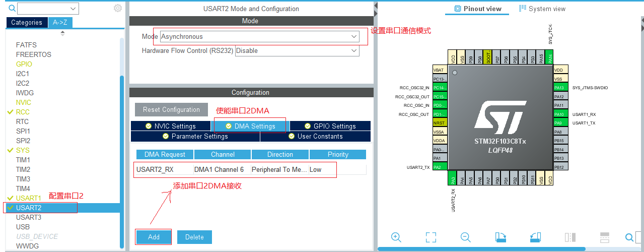Open the Hardware Flow Control dropdown

point(354,50)
